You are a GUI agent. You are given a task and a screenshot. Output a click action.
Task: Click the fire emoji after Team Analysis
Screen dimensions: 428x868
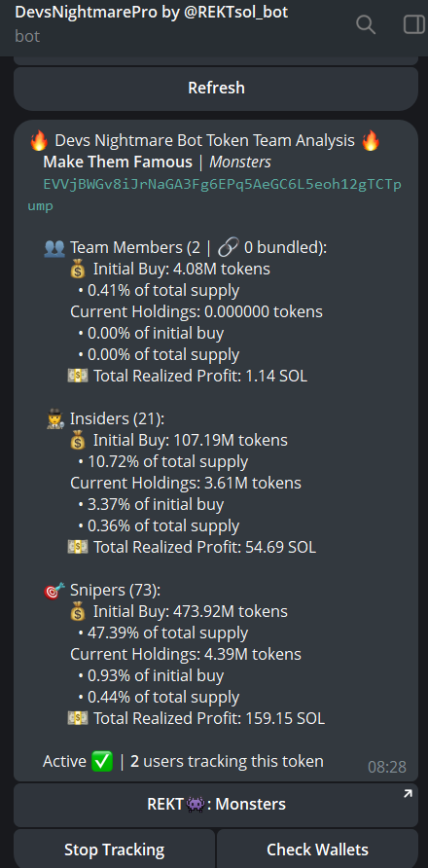pyautogui.click(x=371, y=141)
